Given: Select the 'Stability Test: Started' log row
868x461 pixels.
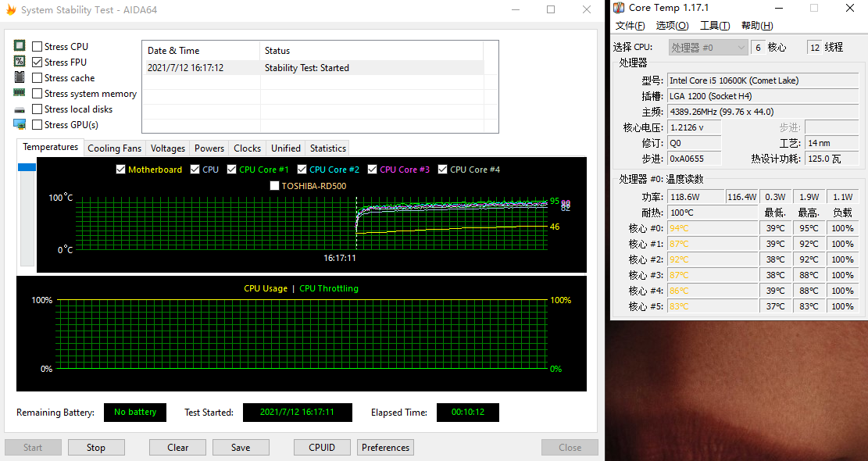Looking at the screenshot, I should tap(313, 67).
